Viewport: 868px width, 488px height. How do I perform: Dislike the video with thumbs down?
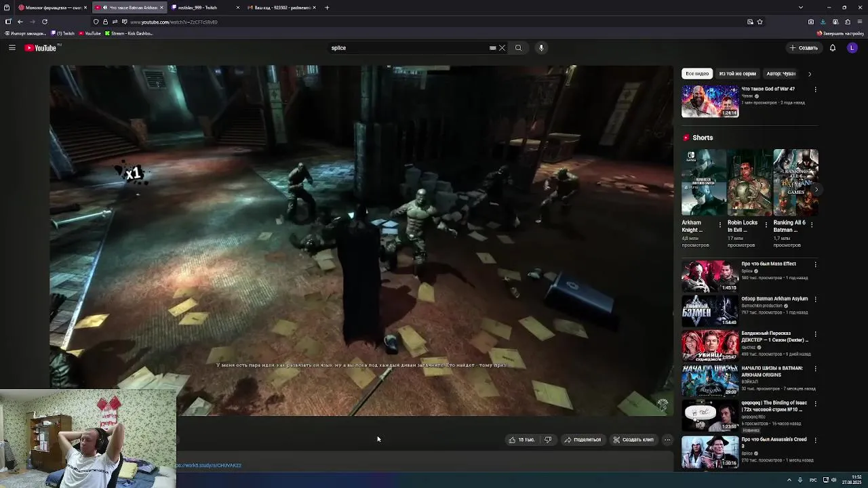pyautogui.click(x=548, y=440)
